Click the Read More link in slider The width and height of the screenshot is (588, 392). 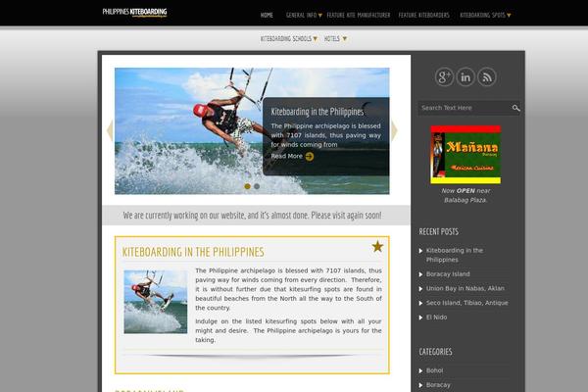pos(286,156)
